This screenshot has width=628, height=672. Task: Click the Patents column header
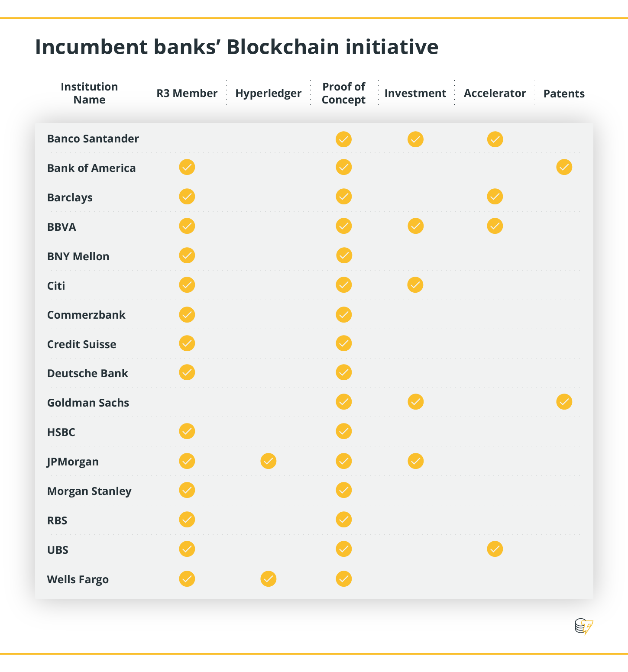pyautogui.click(x=564, y=94)
